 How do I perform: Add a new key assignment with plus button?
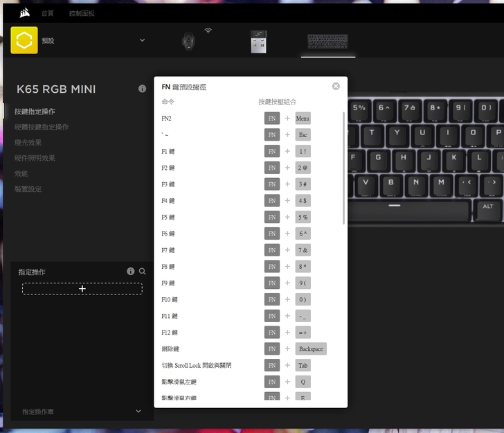point(82,288)
